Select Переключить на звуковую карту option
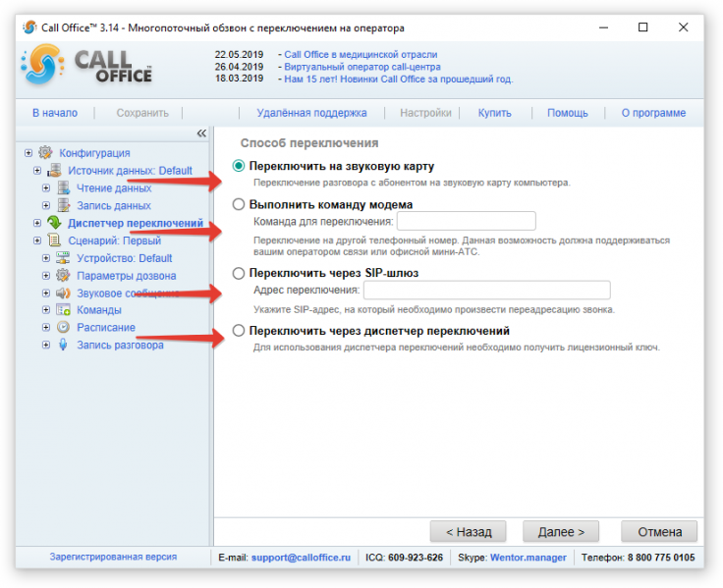This screenshot has height=588, width=723. (239, 166)
